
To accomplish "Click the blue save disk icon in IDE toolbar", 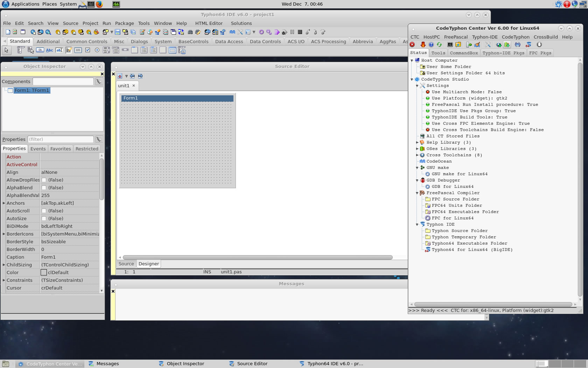I will coord(118,32).
